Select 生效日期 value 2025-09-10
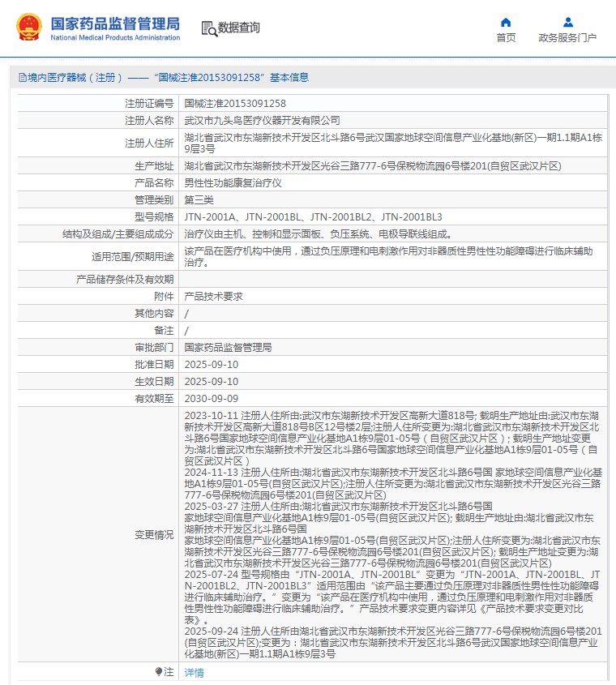 click(x=211, y=382)
